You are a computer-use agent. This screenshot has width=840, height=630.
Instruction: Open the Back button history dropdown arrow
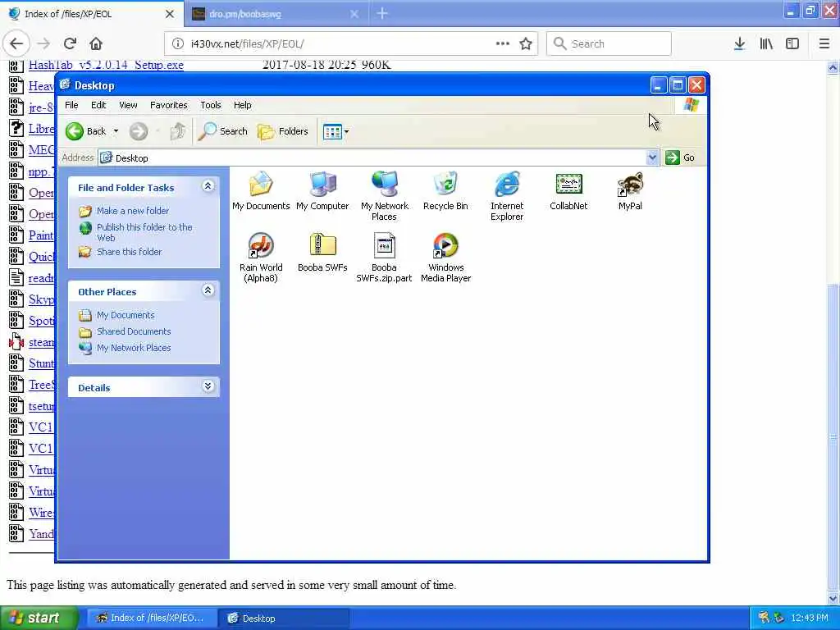(116, 131)
